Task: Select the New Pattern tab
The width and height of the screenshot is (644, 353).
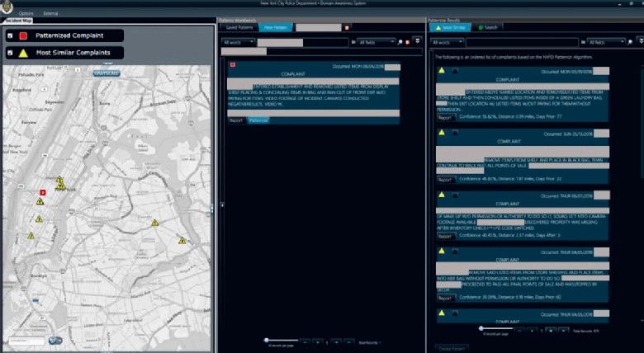Action: (x=276, y=27)
